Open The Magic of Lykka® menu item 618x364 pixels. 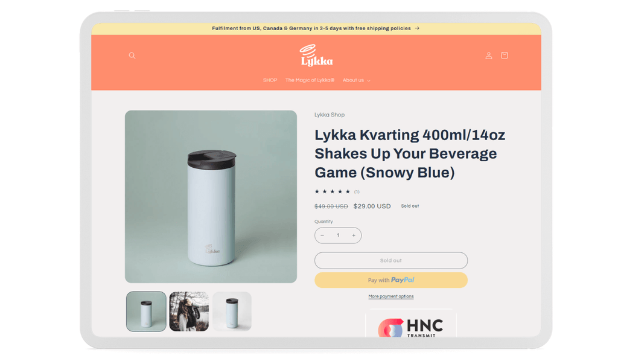pos(310,80)
